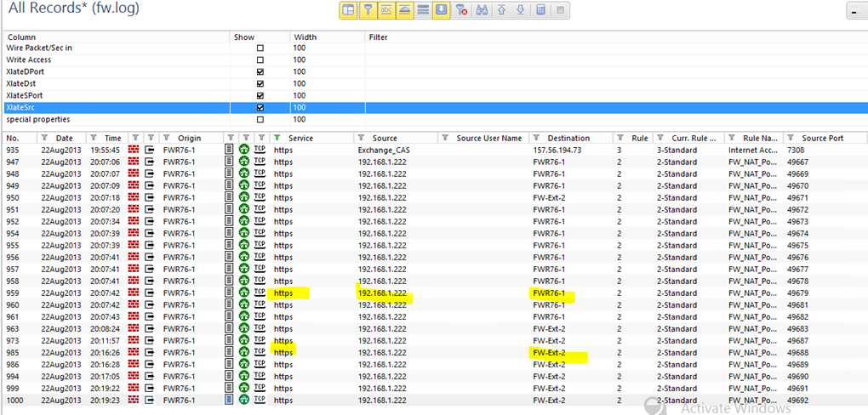
Task: Select the Write Access column name
Action: pos(29,60)
